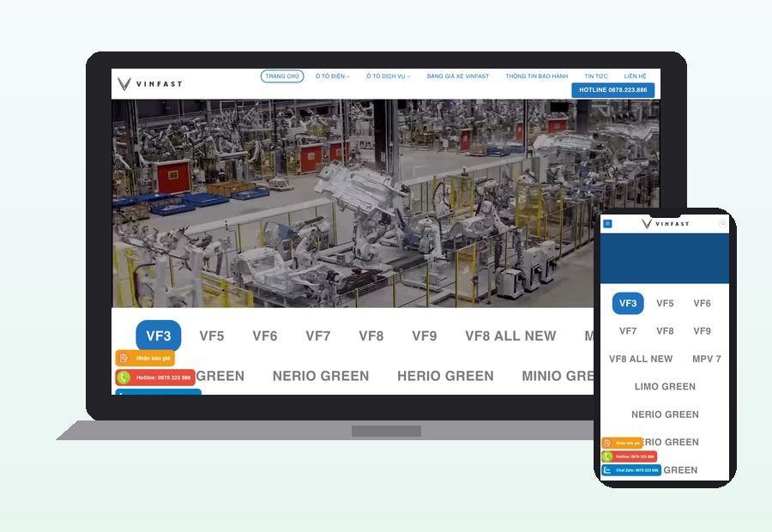Tap the Chat Zalo button on the phone

point(631,470)
